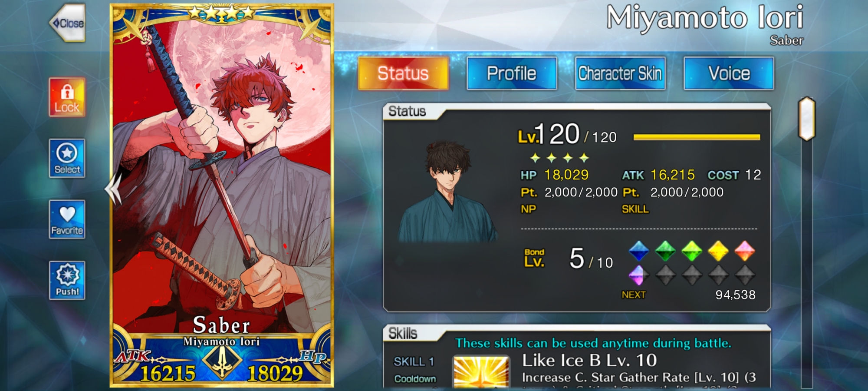Click the character portrait in the Status panel
This screenshot has height=391, width=868.
447,191
